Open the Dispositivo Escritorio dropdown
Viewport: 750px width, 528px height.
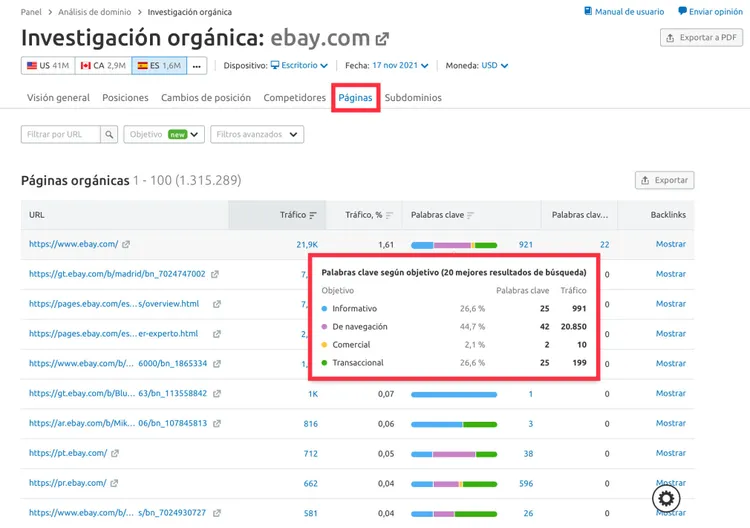tap(299, 66)
